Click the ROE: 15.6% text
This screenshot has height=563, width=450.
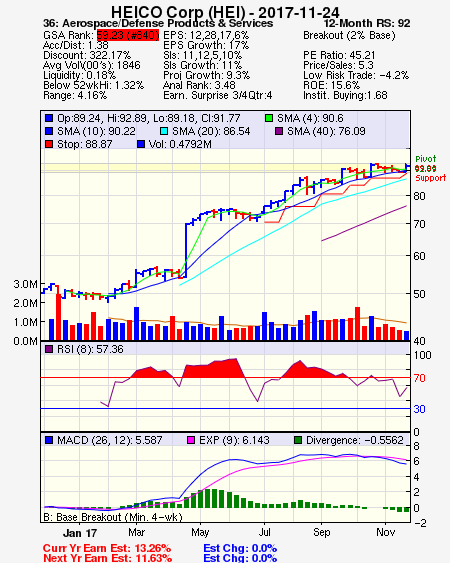click(331, 85)
